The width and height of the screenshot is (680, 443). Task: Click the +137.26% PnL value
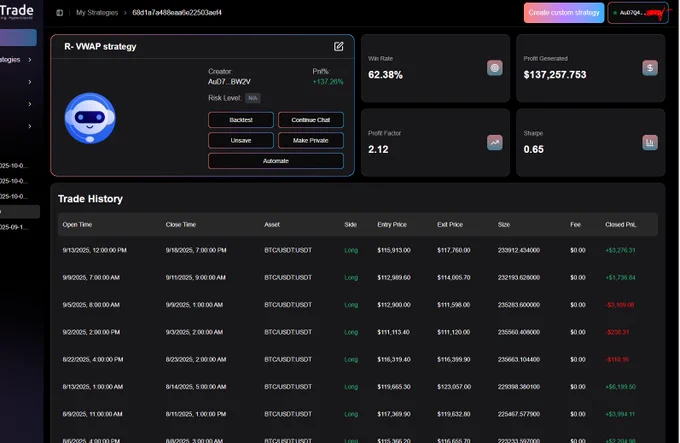tap(328, 82)
